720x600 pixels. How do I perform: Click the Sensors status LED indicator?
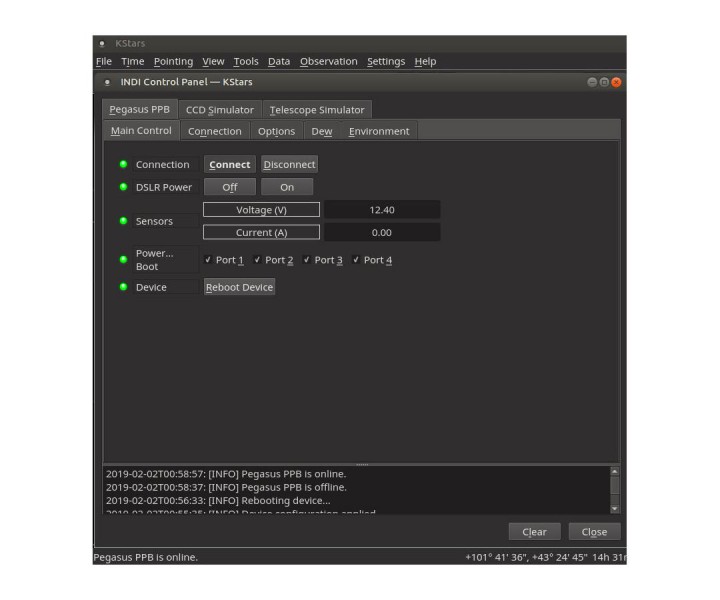123,221
